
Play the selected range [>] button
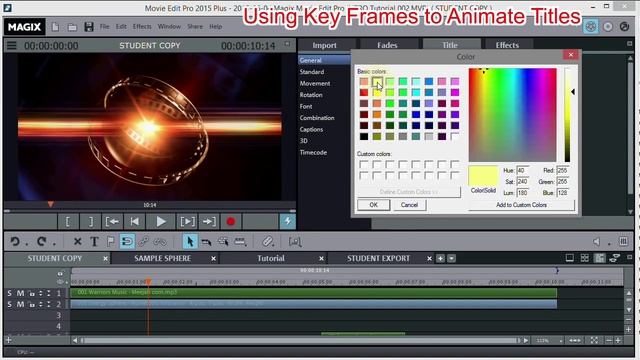click(x=187, y=222)
